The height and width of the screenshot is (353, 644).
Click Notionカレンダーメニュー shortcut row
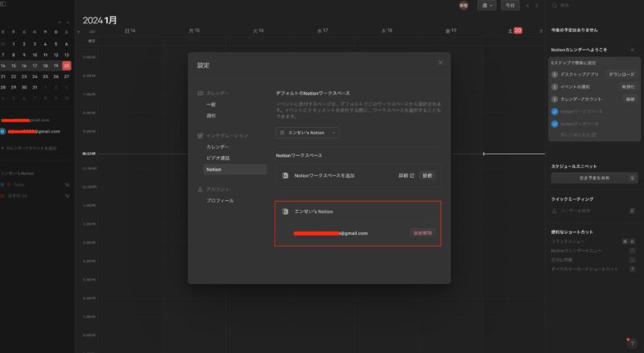[594, 250]
